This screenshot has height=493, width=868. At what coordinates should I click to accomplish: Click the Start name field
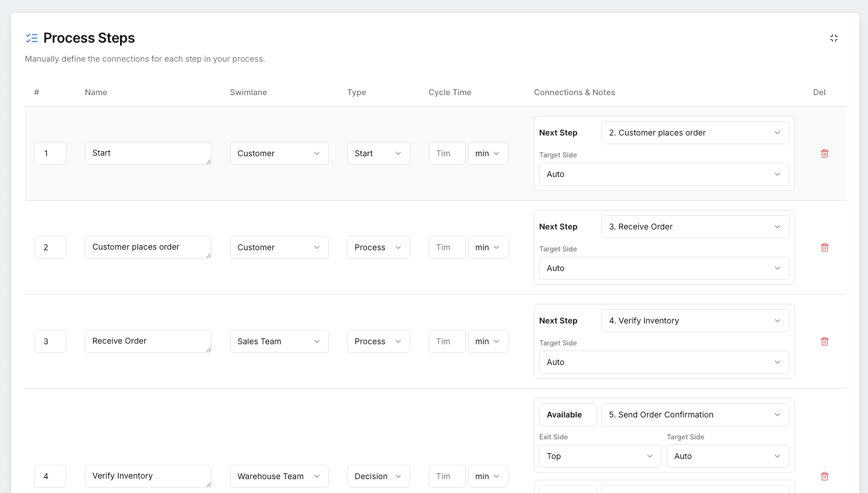pyautogui.click(x=148, y=153)
